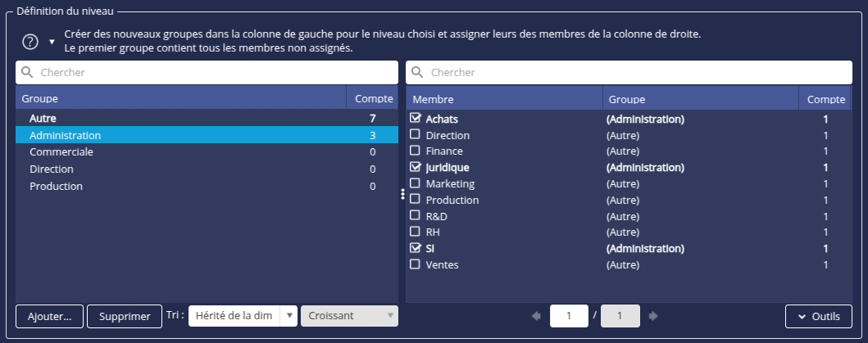
Task: Enable the Marketing member checkbox
Action: (x=416, y=183)
